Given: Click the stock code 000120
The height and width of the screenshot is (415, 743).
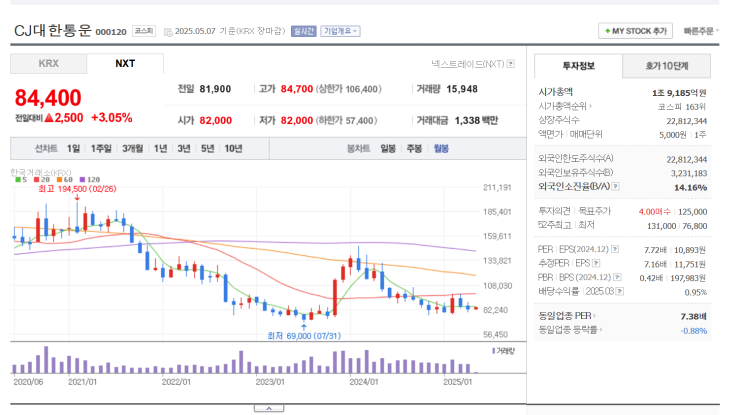Looking at the screenshot, I should point(111,32).
